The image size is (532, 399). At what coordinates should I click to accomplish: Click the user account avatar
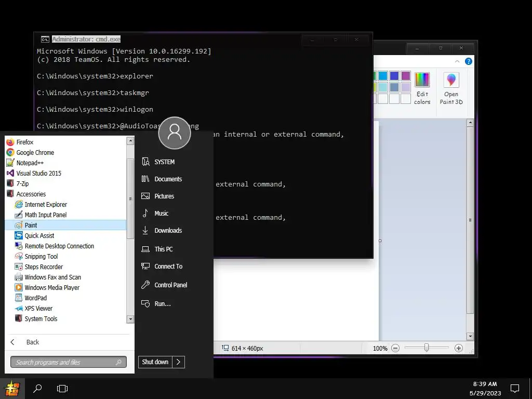coord(175,133)
